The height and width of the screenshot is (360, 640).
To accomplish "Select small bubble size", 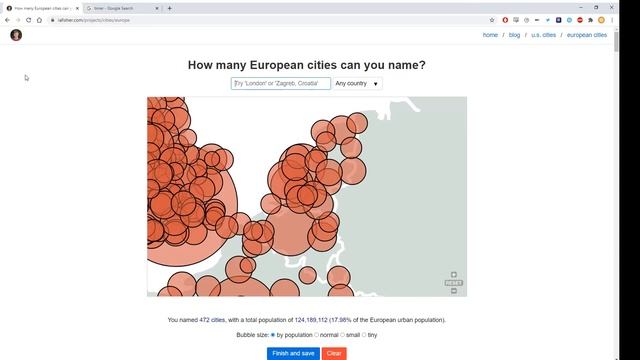I will [342, 335].
